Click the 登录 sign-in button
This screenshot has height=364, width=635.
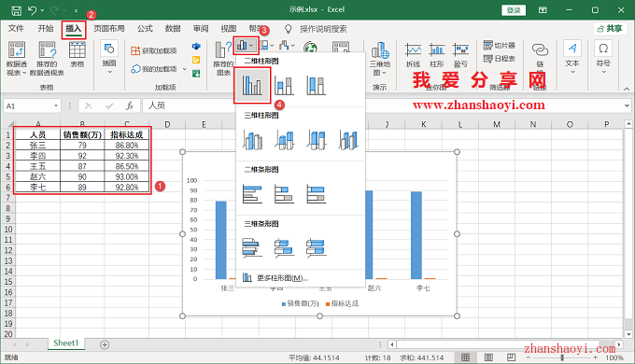pyautogui.click(x=514, y=10)
